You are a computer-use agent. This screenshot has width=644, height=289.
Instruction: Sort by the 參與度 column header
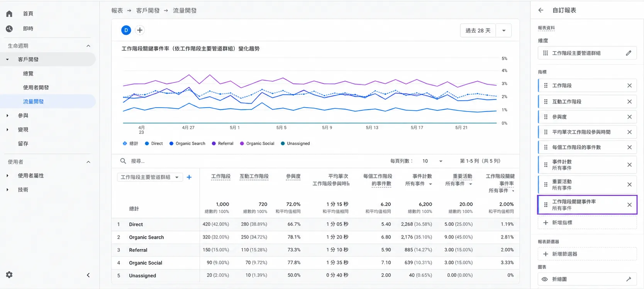293,176
